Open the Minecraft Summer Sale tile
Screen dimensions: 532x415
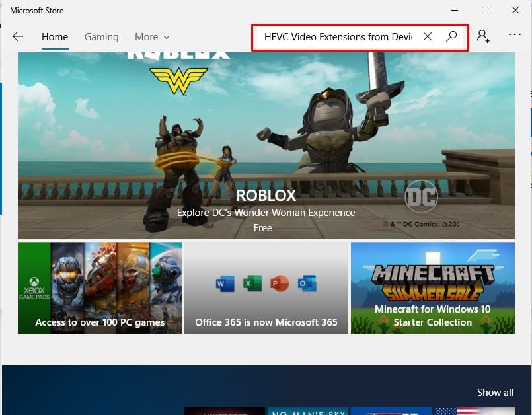click(x=433, y=287)
